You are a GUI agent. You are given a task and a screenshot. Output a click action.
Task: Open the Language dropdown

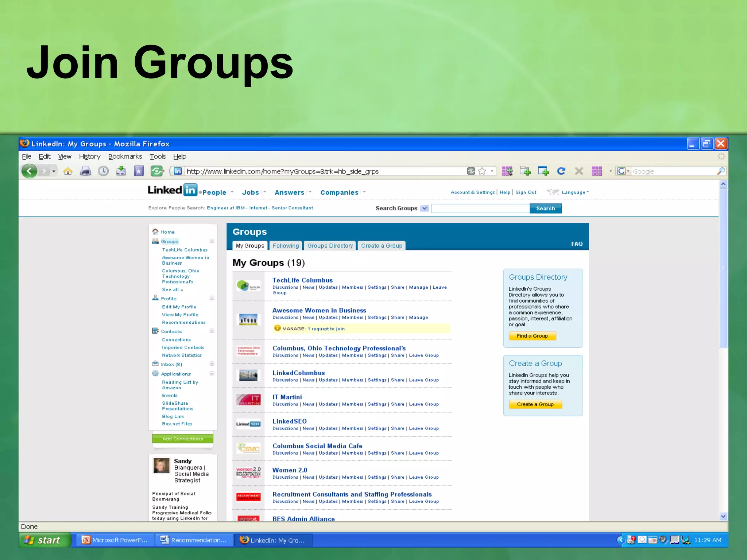[x=575, y=192]
